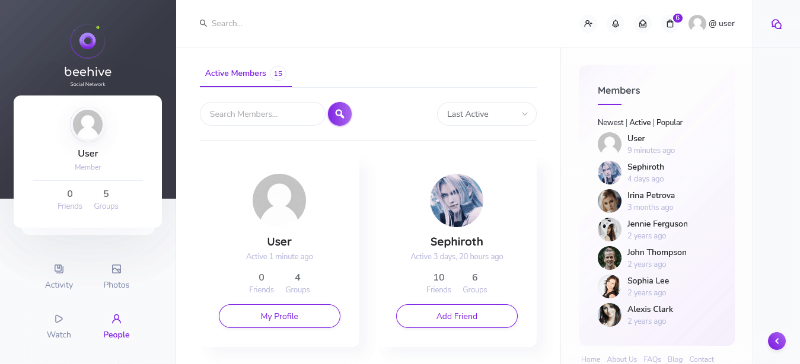Open the friend requests icon in header
Viewport: 800px width, 364px height.
[x=588, y=23]
